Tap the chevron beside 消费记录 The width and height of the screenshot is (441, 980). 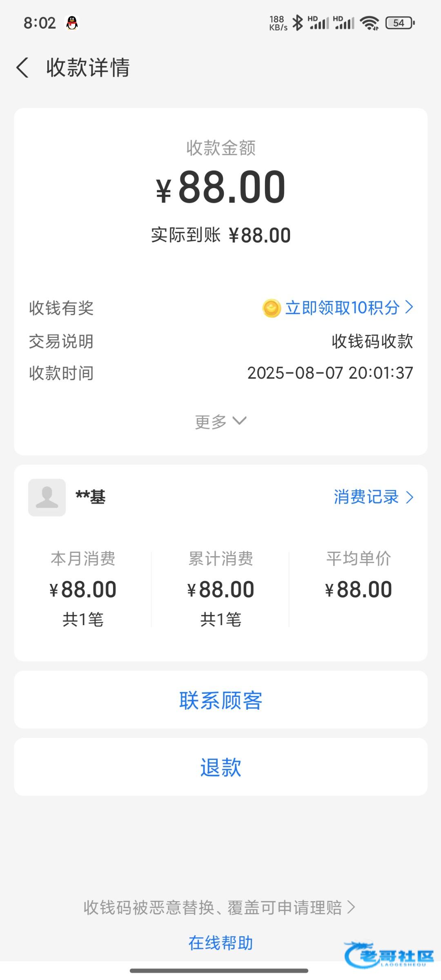[410, 497]
